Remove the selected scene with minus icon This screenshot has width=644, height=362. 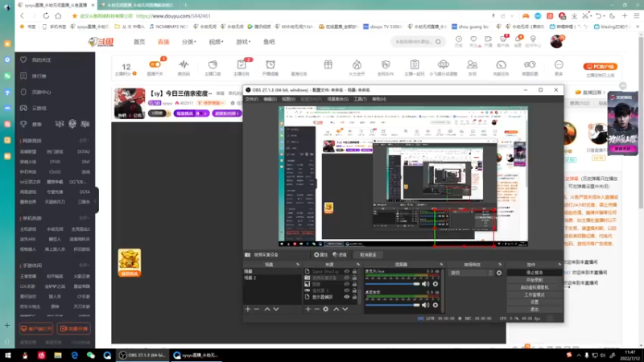(x=257, y=309)
